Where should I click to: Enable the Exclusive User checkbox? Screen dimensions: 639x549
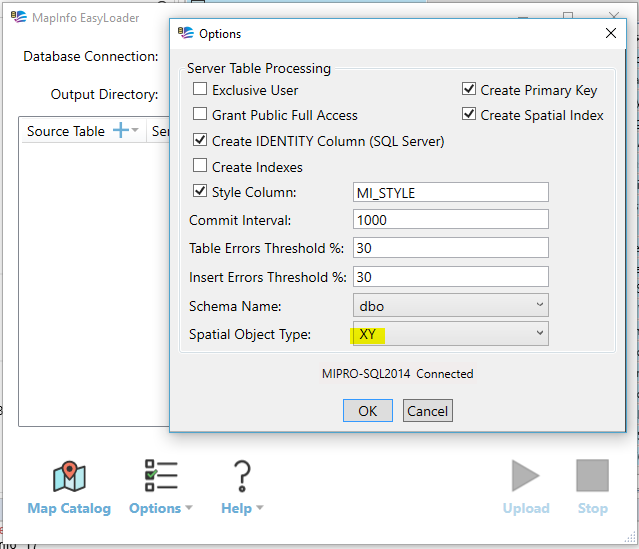(x=200, y=90)
